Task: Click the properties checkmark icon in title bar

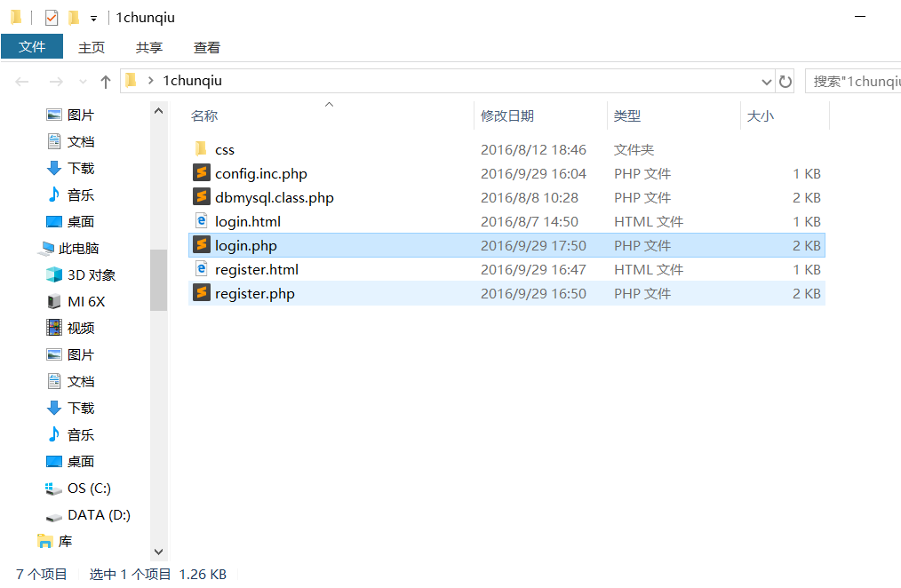Action: 52,18
